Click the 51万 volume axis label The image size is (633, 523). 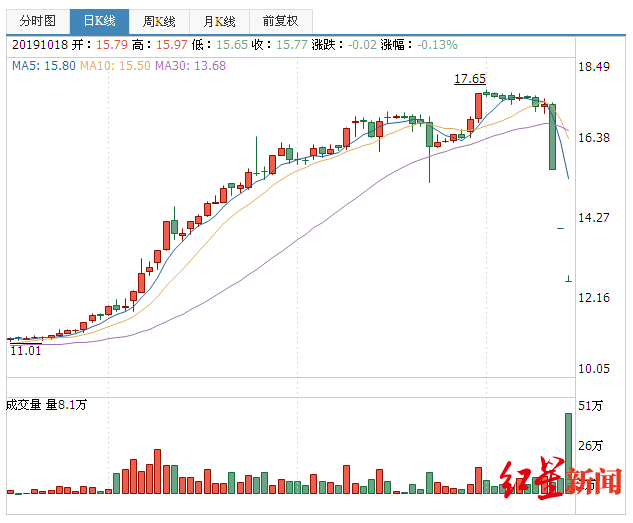590,406
